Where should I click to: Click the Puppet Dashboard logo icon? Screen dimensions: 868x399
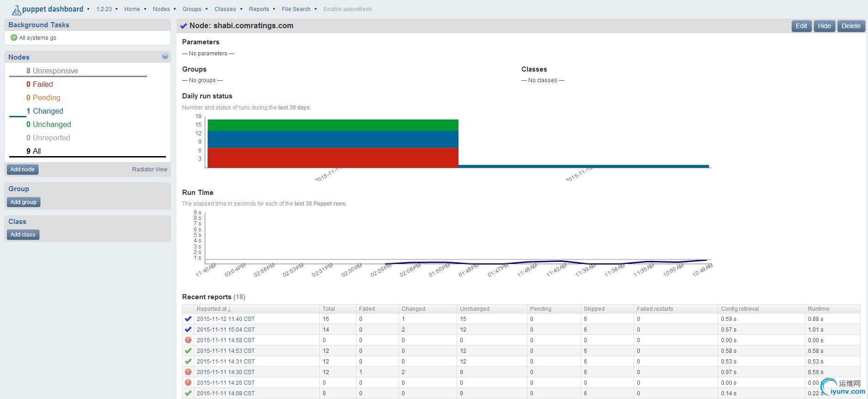pyautogui.click(x=16, y=10)
